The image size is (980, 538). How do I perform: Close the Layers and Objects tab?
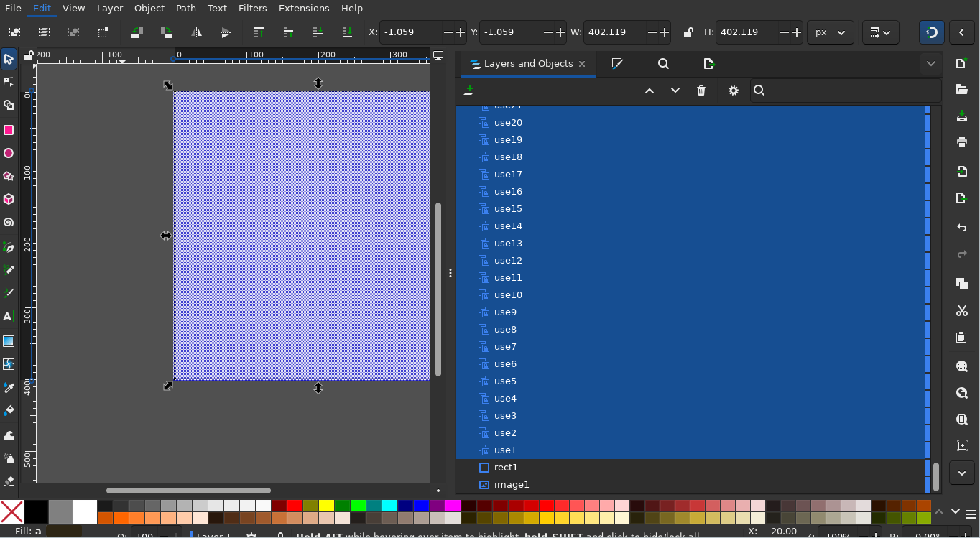coord(582,64)
